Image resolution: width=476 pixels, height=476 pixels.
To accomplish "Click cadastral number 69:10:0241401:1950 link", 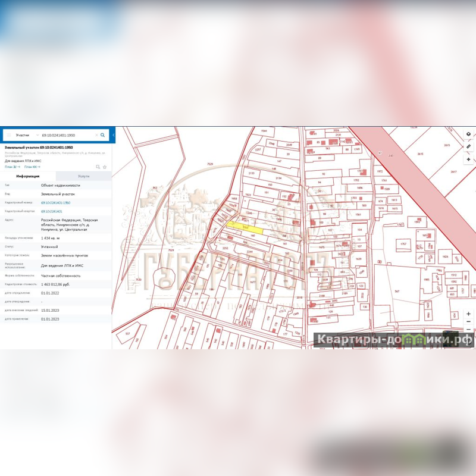I will 56,203.
